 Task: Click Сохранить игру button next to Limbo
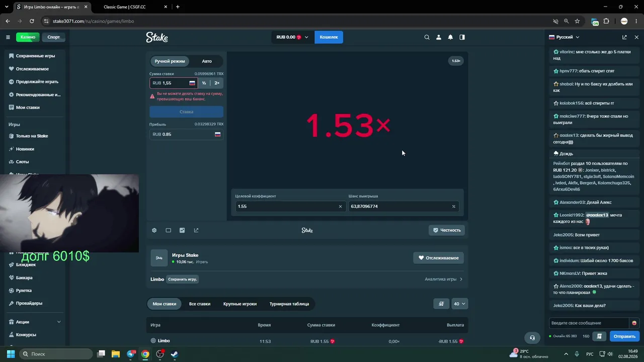click(x=182, y=279)
